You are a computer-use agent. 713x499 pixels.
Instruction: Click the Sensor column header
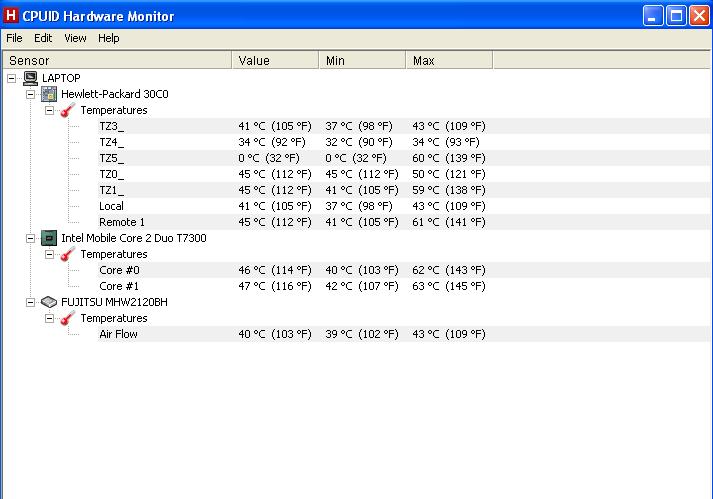(x=117, y=60)
